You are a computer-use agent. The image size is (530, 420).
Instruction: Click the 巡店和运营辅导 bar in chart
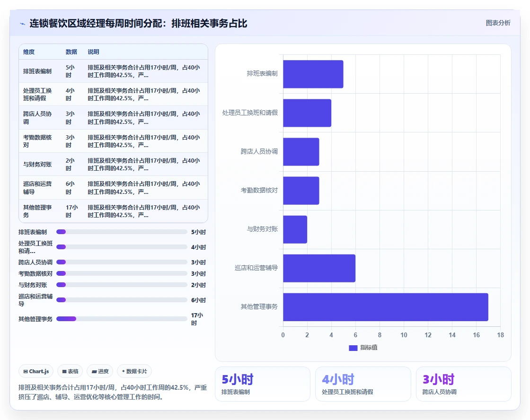click(319, 268)
